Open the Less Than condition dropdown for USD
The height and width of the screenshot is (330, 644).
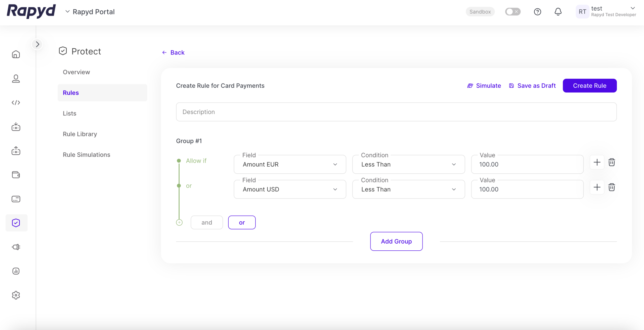408,189
